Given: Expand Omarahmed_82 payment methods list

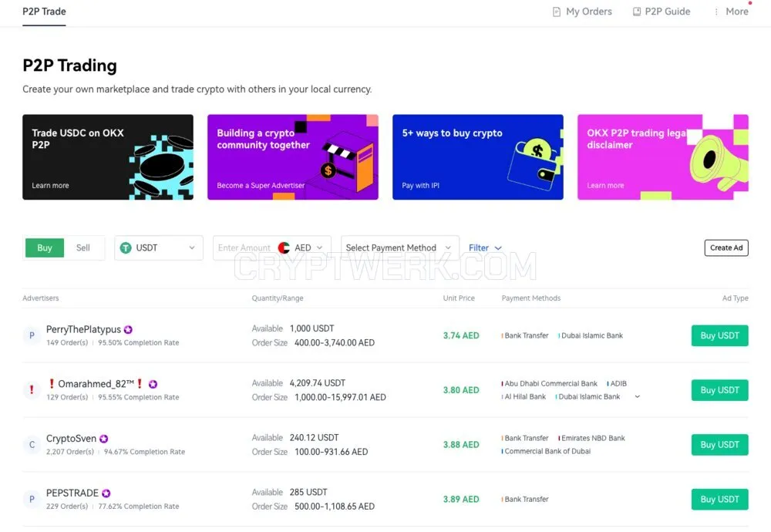Looking at the screenshot, I should click(x=638, y=396).
